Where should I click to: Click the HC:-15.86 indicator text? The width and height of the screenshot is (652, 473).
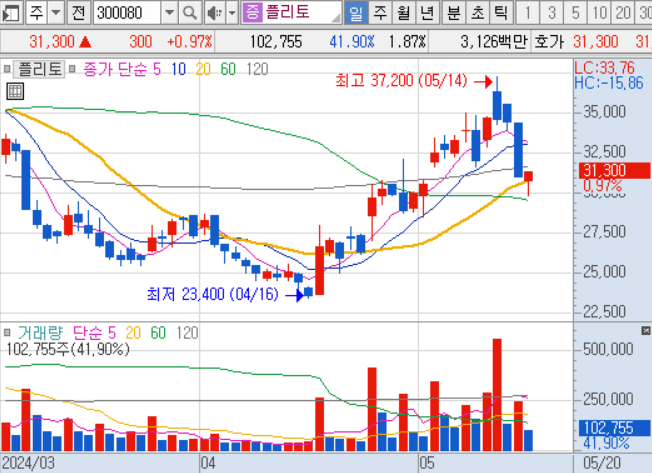609,83
